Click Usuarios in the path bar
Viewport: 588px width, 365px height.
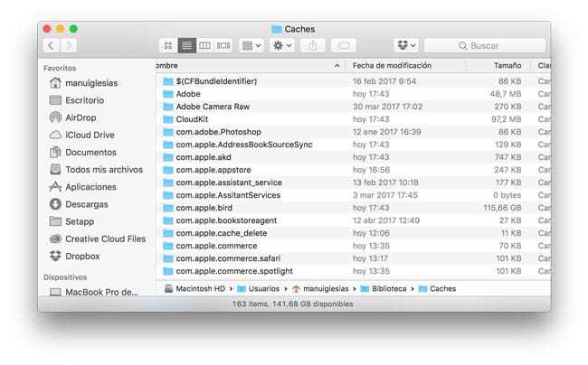pos(259,288)
